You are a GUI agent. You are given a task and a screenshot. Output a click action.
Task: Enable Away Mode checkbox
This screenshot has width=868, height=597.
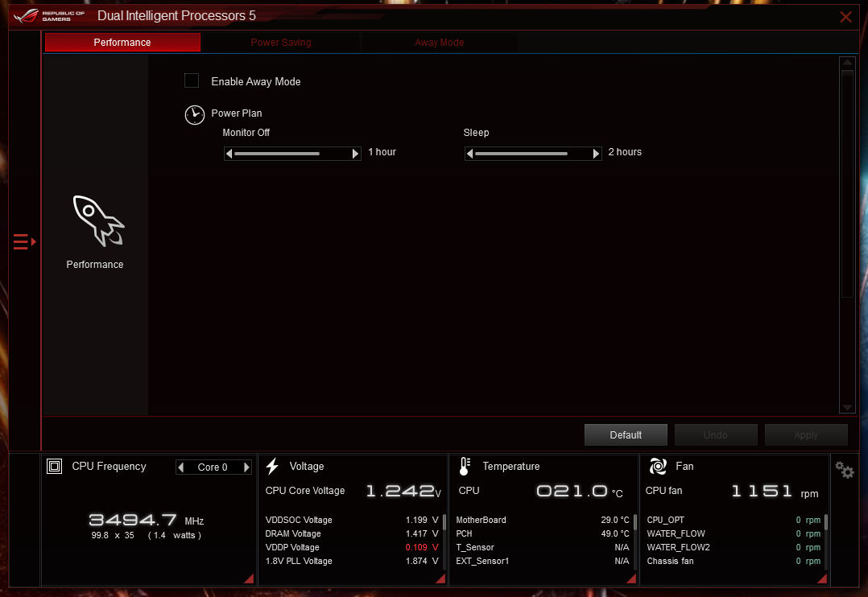[192, 80]
